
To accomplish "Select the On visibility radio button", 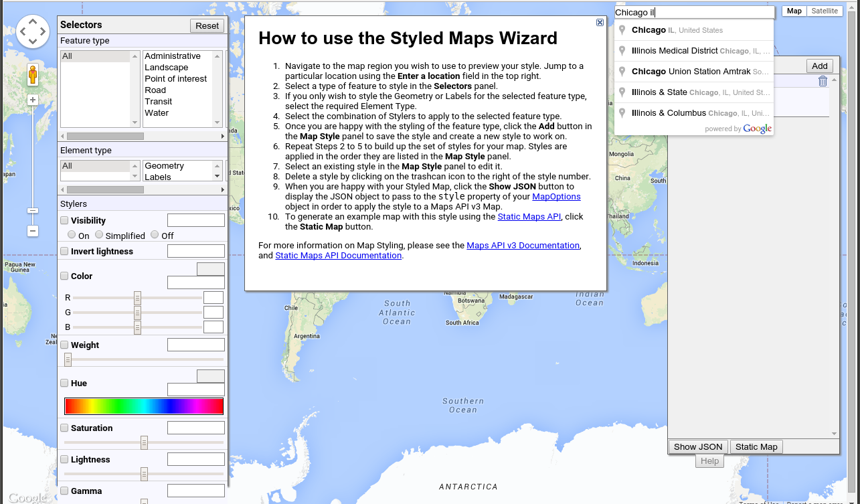I will [x=72, y=235].
